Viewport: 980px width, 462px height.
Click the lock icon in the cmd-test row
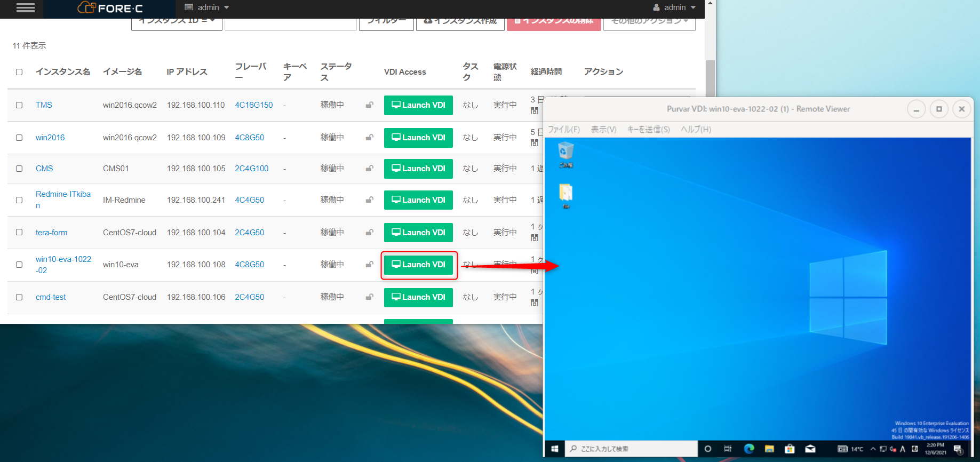(x=369, y=297)
